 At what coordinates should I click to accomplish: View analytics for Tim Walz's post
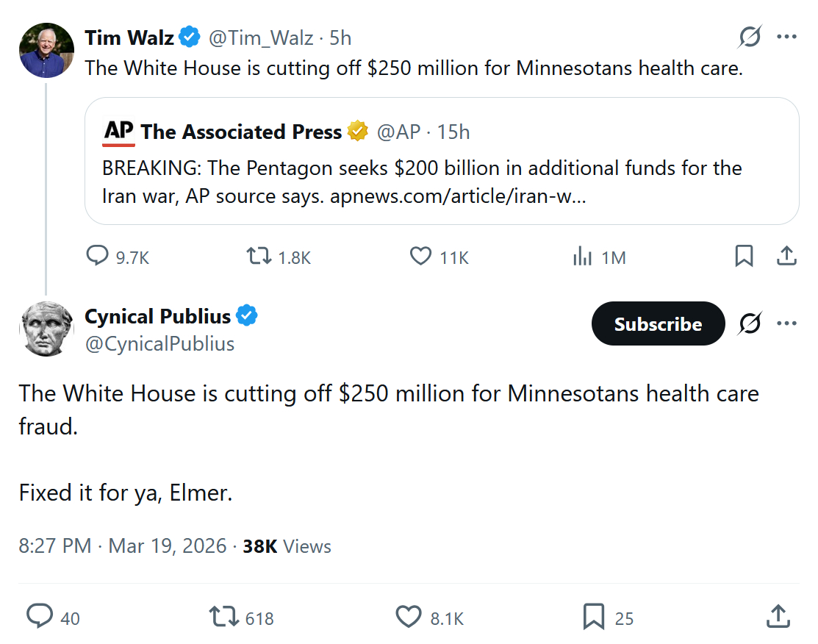coord(582,256)
